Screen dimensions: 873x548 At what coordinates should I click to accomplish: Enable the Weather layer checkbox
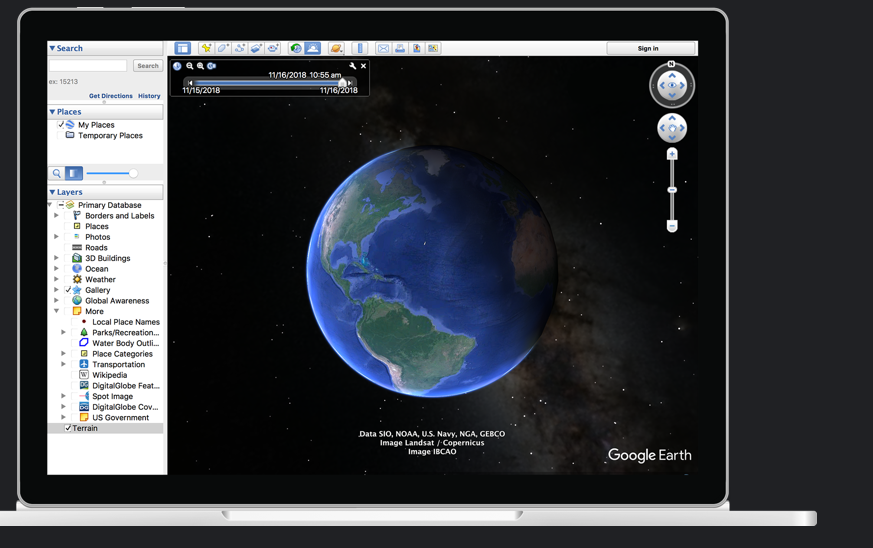[x=68, y=279]
